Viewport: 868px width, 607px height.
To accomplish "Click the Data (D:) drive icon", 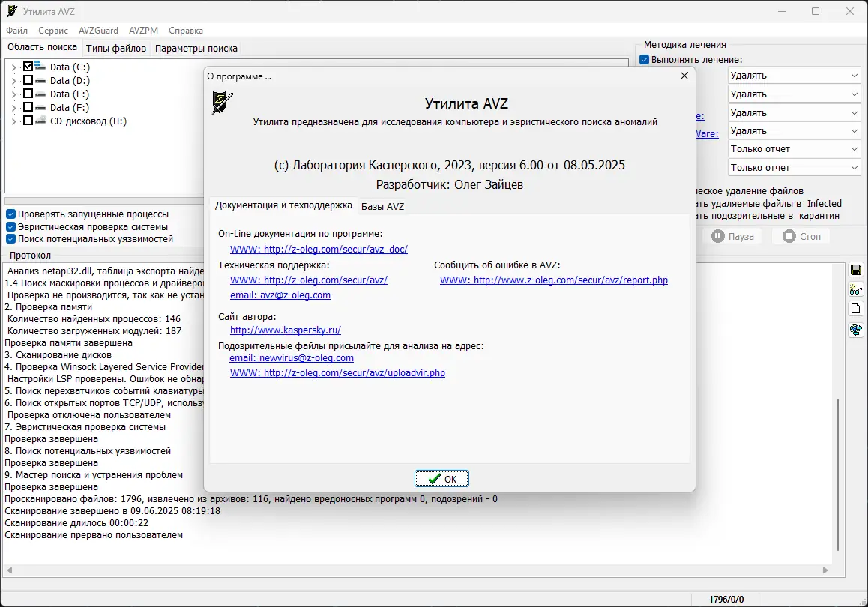I will tap(40, 80).
